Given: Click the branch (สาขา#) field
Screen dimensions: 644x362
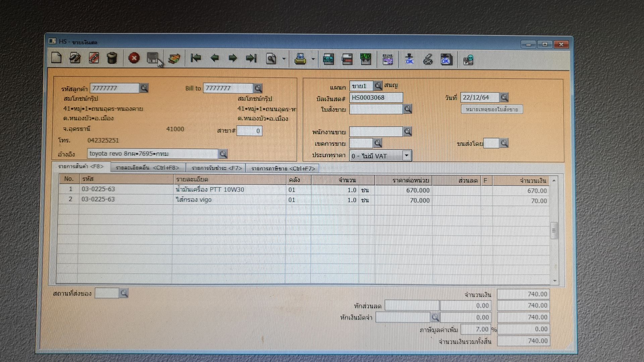Looking at the screenshot, I should (249, 131).
